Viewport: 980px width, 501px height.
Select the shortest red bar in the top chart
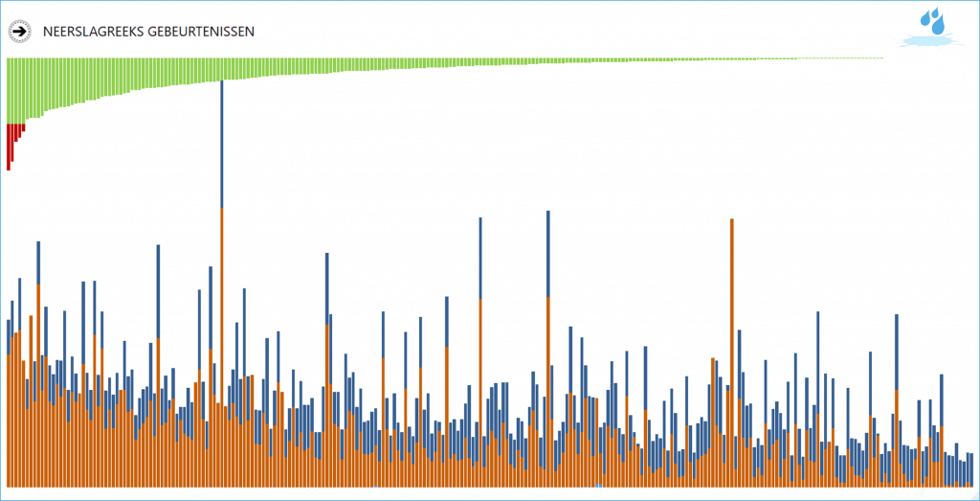[23, 126]
